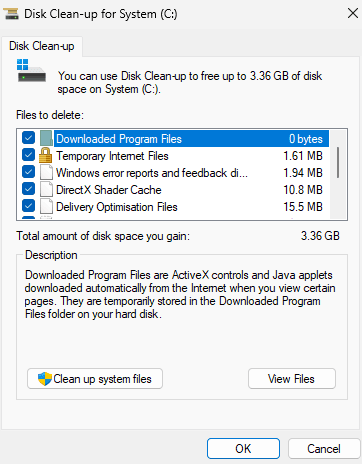This screenshot has width=362, height=464.
Task: Uncheck the Temporary Internet Files checkbox
Action: click(29, 155)
